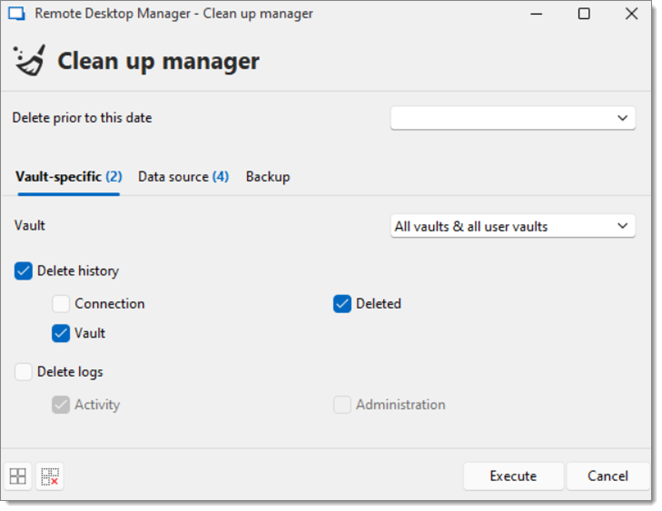Switch to the Vault-specific tab
Image resolution: width=662 pixels, height=511 pixels.
click(x=69, y=177)
